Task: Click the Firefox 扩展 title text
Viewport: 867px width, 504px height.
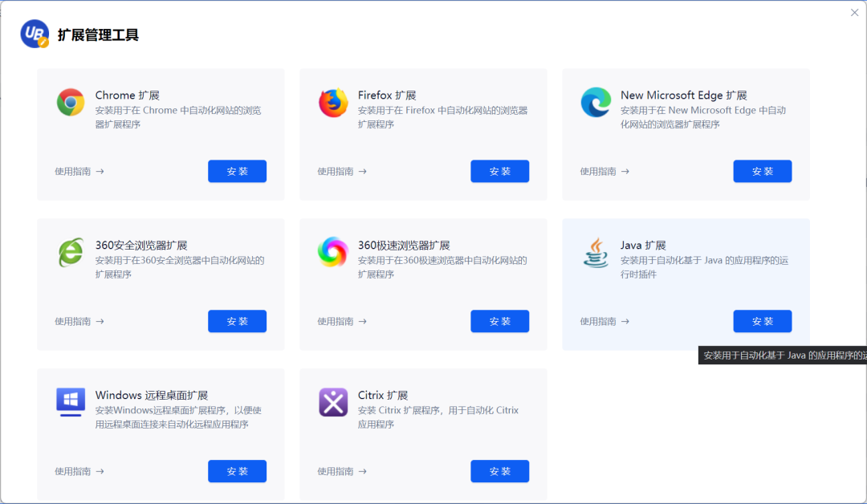Action: [x=386, y=95]
